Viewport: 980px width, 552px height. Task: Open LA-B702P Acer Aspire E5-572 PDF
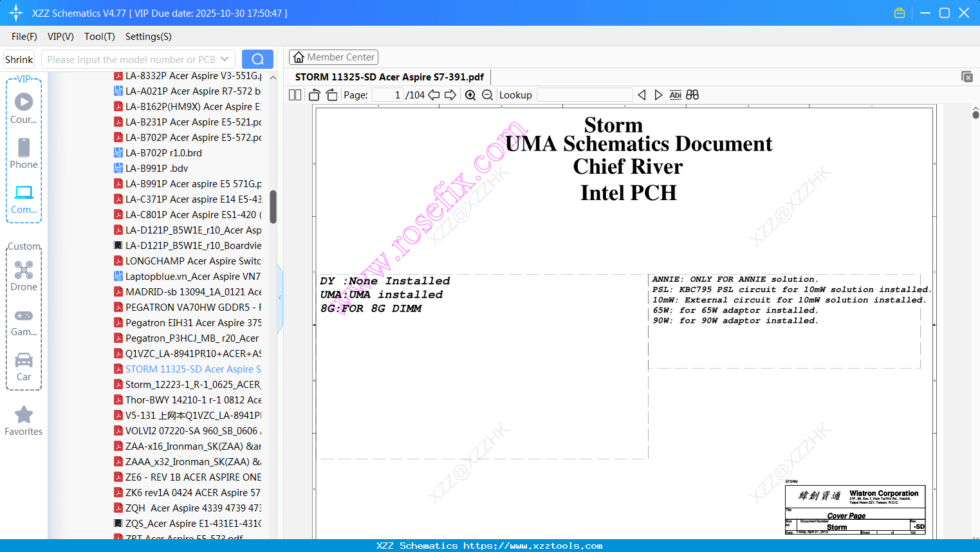click(188, 138)
